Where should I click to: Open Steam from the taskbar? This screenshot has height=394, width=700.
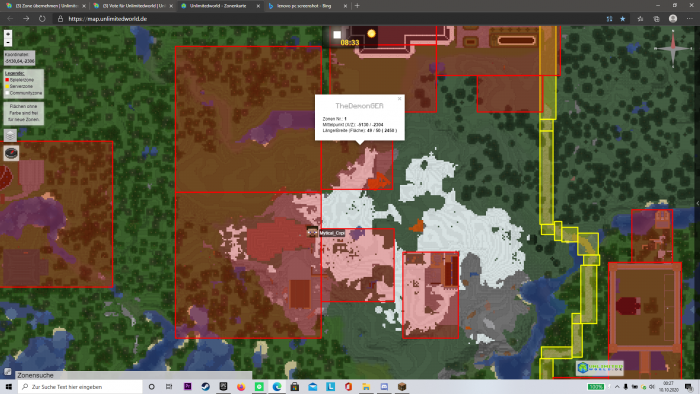(205, 387)
